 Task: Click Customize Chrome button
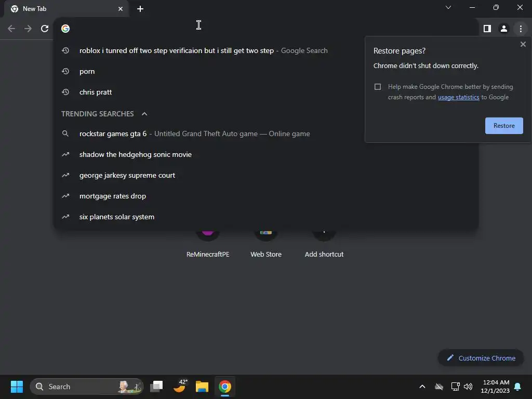click(x=481, y=358)
